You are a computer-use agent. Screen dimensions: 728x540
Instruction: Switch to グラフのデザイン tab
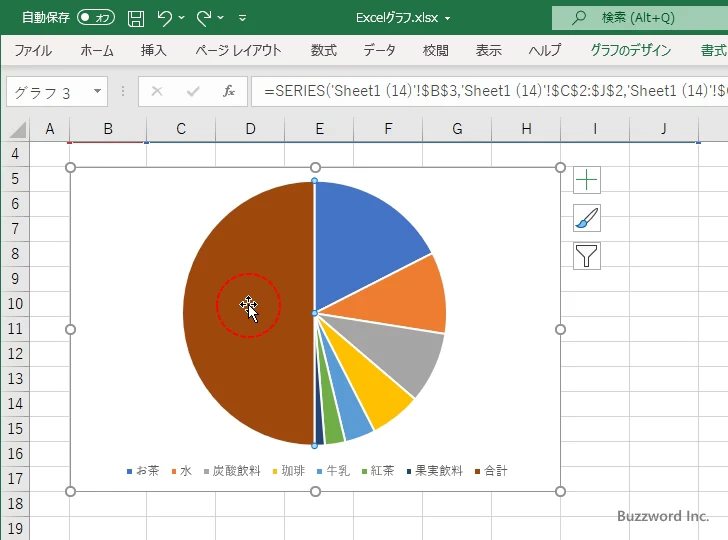630,50
